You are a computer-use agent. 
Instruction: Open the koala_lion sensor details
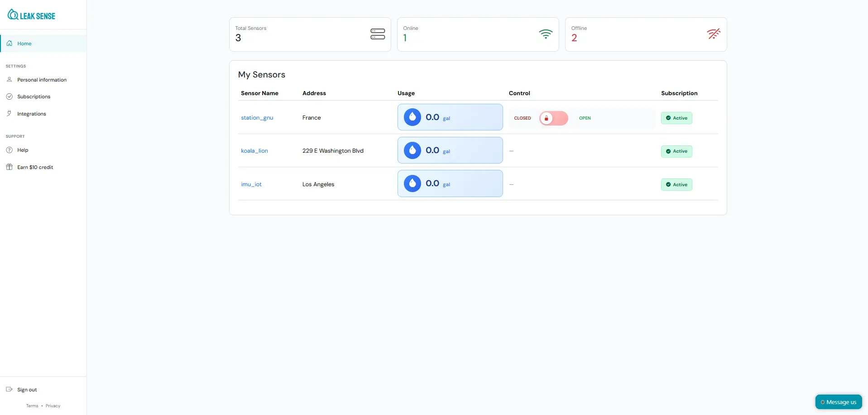point(254,150)
